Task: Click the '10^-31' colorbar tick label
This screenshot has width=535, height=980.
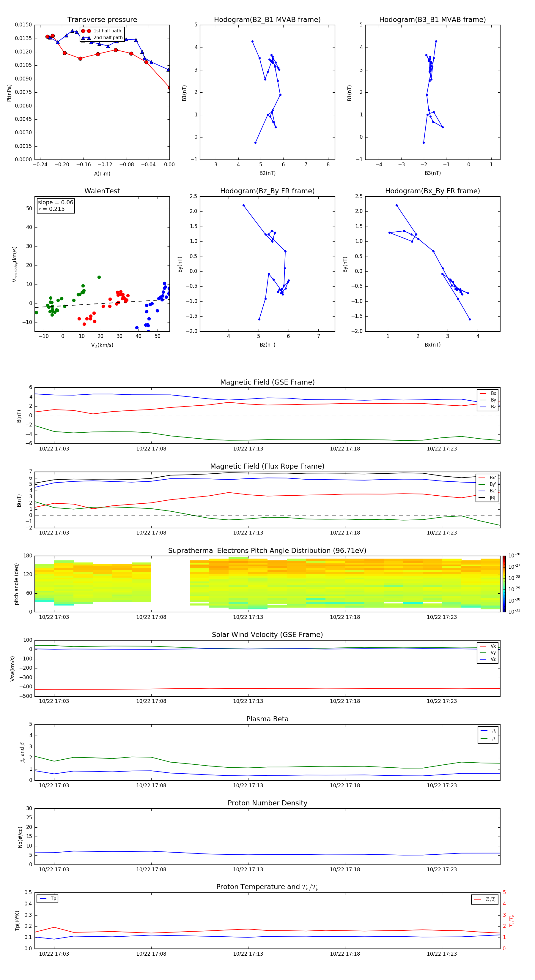Action: click(x=514, y=611)
